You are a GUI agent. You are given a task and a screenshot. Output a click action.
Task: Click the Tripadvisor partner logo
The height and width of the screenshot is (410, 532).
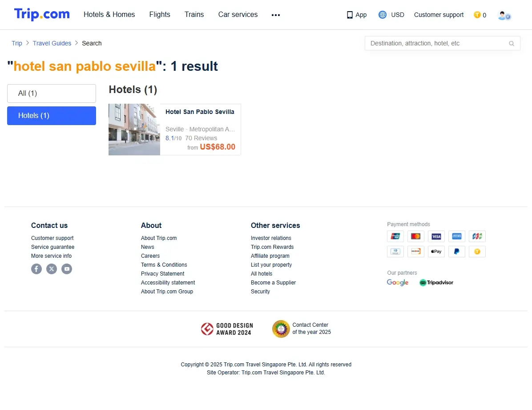pyautogui.click(x=436, y=283)
